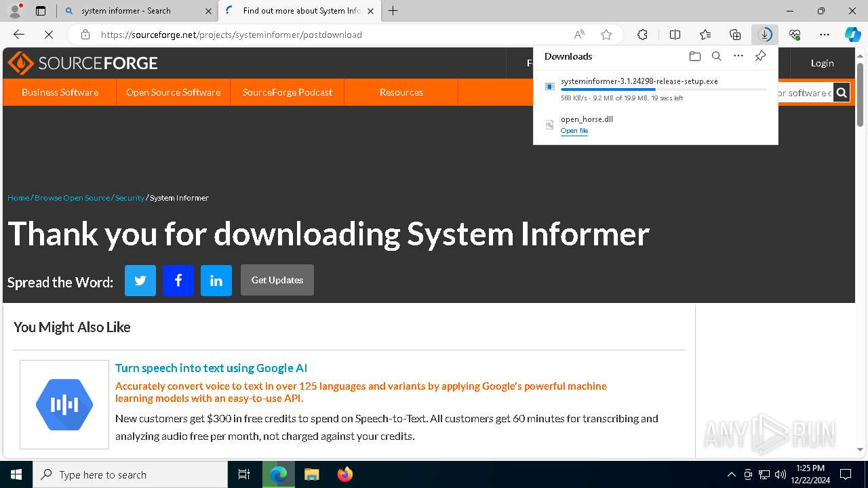Click the taskbar search box
Screen dimensions: 868x488
(130, 474)
